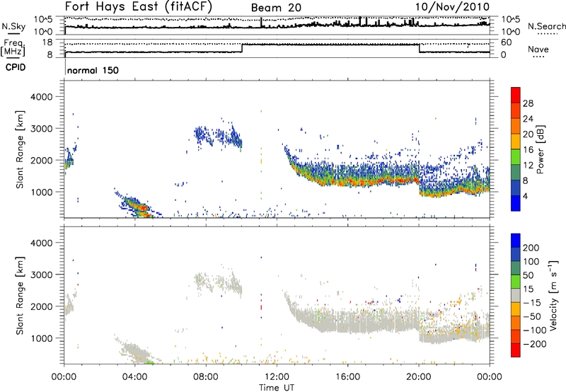Click the 'Freq. [MHz]' axis label

tap(13, 47)
